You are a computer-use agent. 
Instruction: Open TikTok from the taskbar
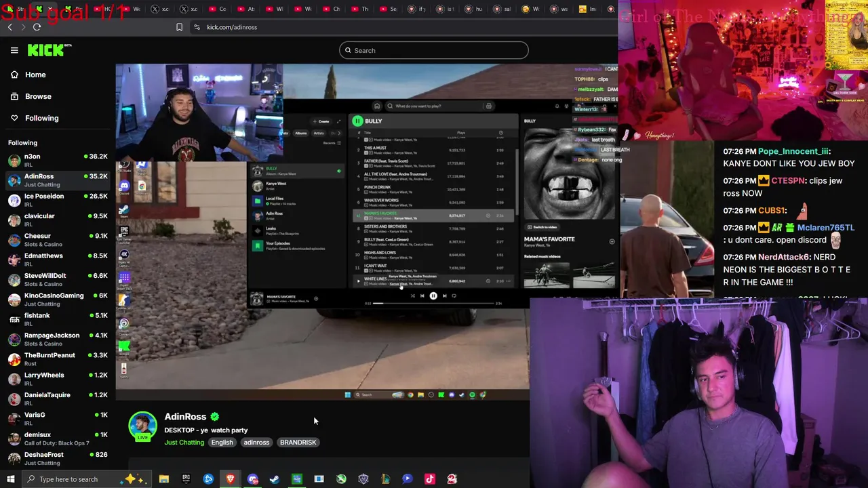(x=430, y=479)
